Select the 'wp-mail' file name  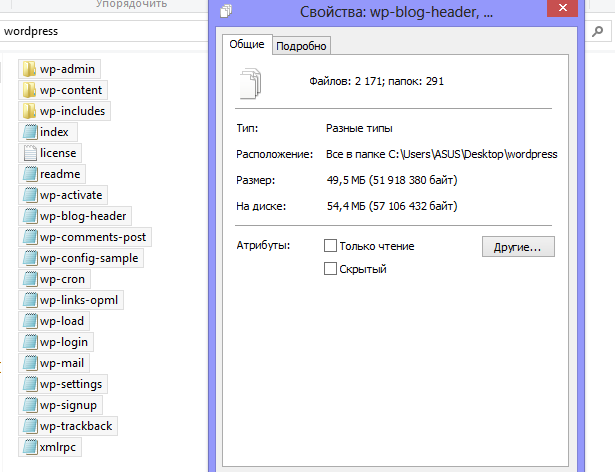coord(62,363)
